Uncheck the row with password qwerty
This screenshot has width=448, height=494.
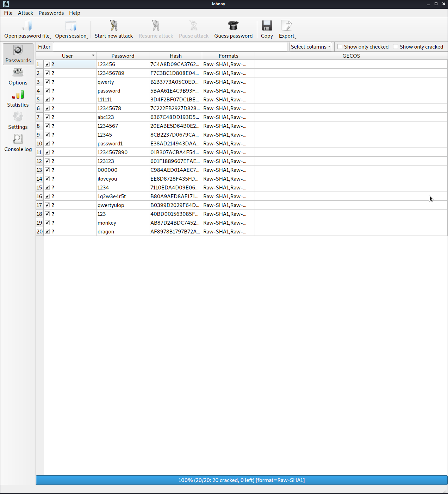[47, 82]
